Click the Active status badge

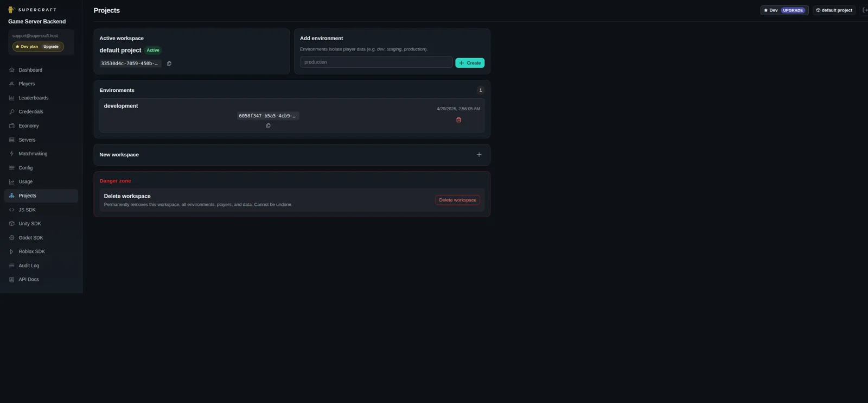click(x=153, y=50)
